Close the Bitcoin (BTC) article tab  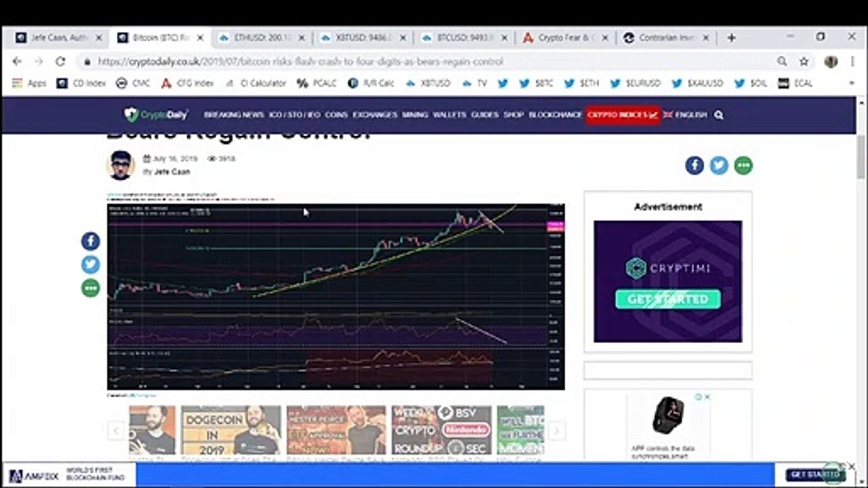tap(200, 38)
